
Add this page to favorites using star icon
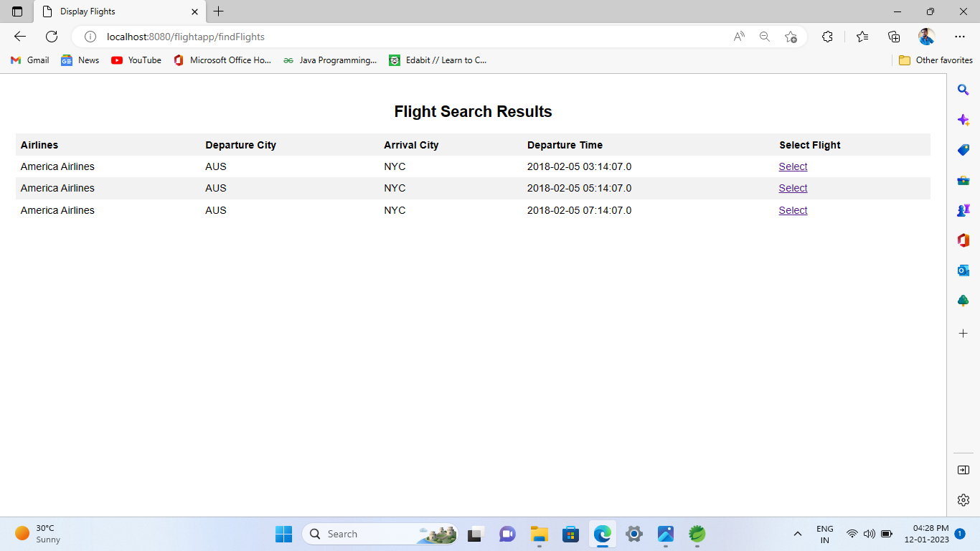[791, 37]
